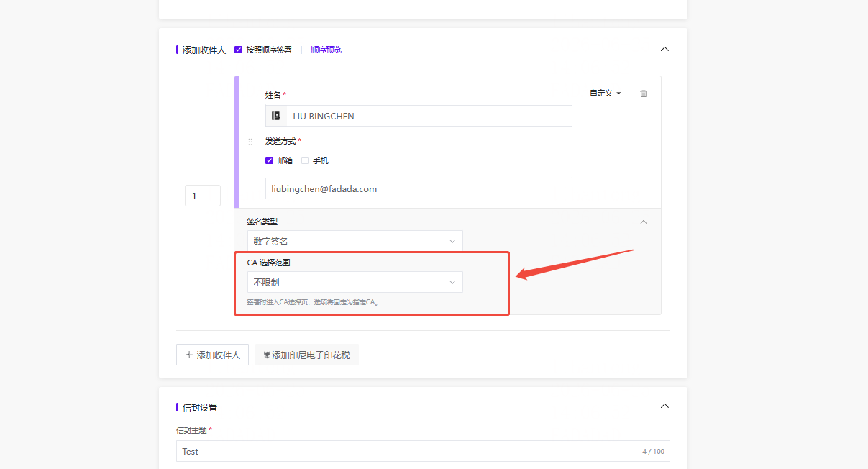Uncheck 按照顺序签署 checkbox
The image size is (868, 469).
coord(239,50)
